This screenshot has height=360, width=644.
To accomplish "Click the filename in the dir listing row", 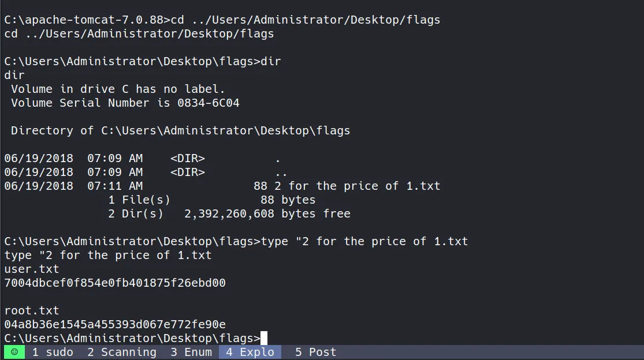I will point(364,186).
